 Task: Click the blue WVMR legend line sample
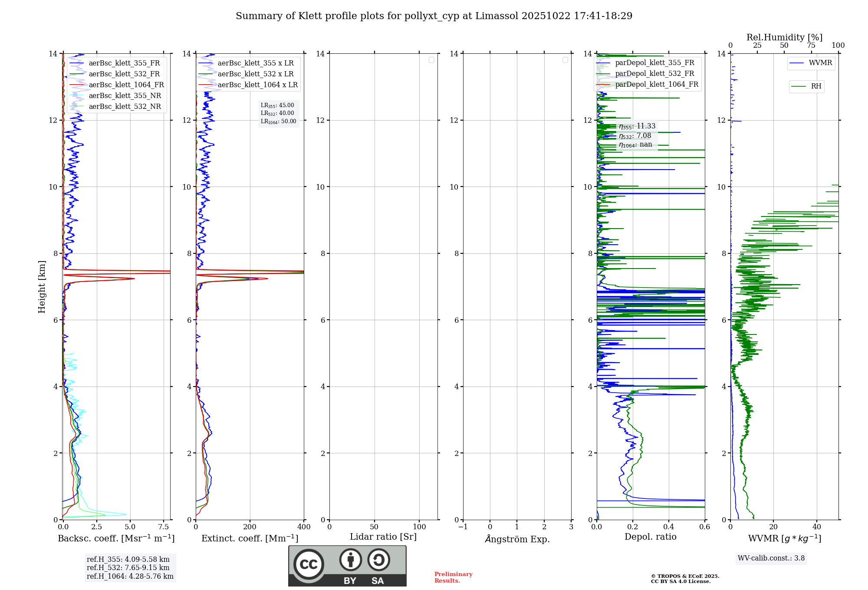coord(797,63)
